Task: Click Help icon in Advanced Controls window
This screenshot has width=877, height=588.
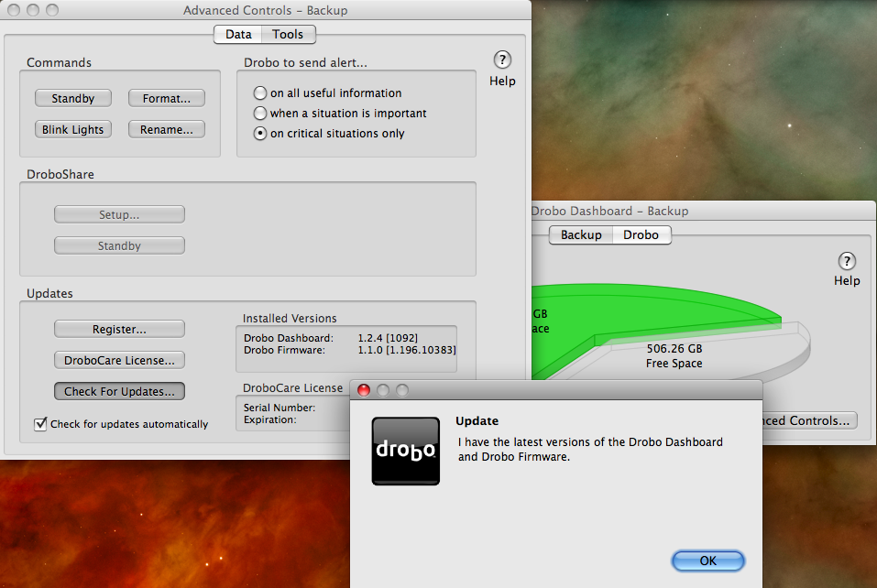Action: click(501, 60)
